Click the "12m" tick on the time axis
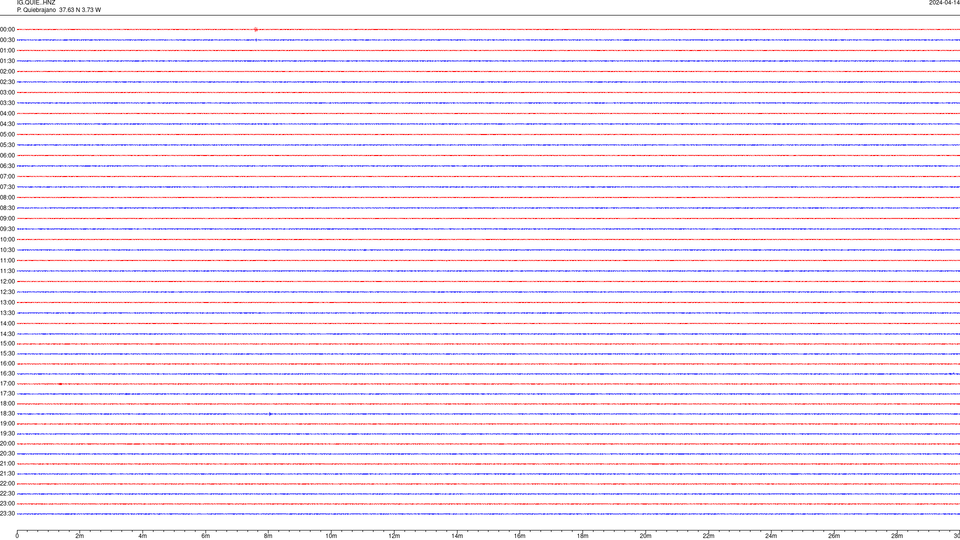The height and width of the screenshot is (540, 960). click(x=394, y=536)
